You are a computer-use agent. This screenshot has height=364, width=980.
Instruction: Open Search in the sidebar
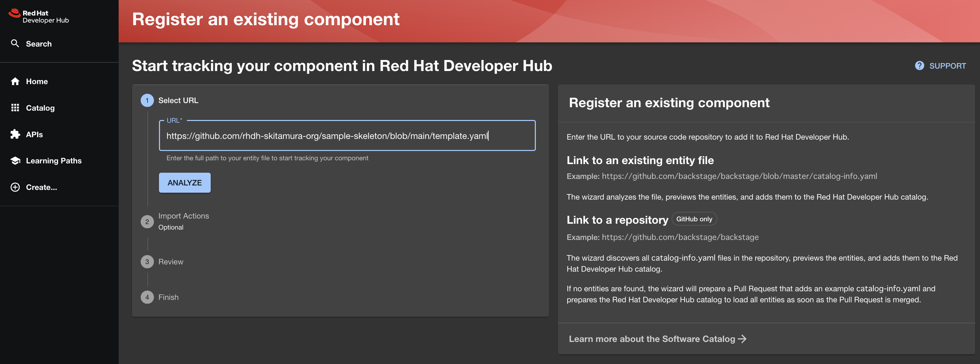[x=59, y=44]
